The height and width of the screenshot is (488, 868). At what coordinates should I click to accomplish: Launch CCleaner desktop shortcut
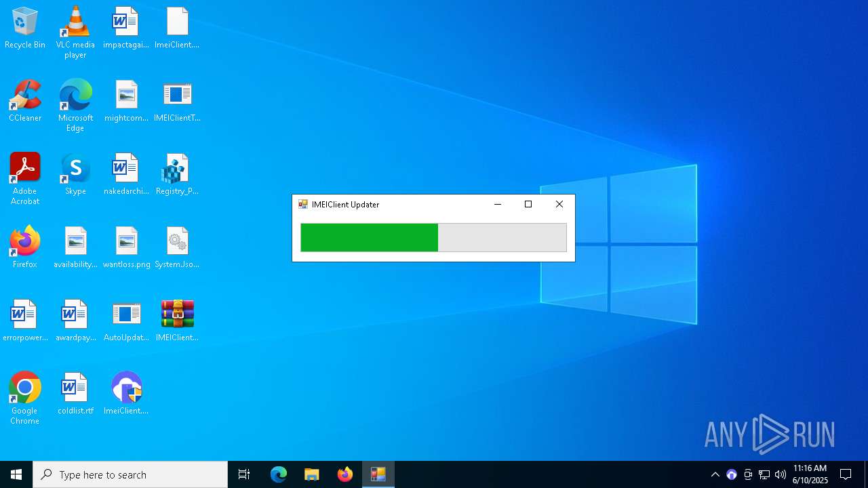point(25,102)
